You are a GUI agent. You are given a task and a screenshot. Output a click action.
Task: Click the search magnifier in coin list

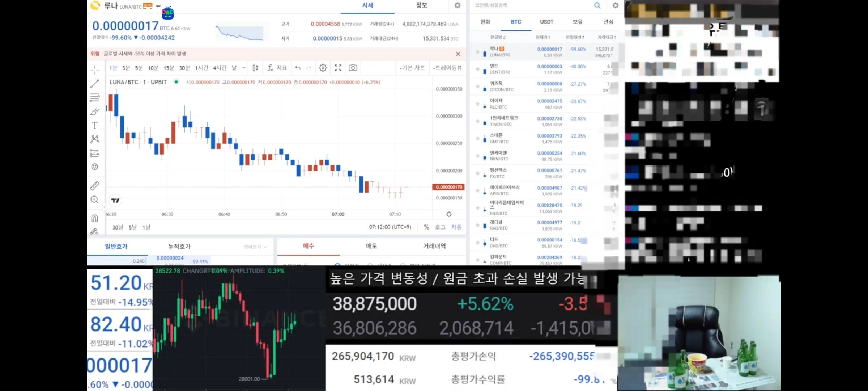(597, 5)
